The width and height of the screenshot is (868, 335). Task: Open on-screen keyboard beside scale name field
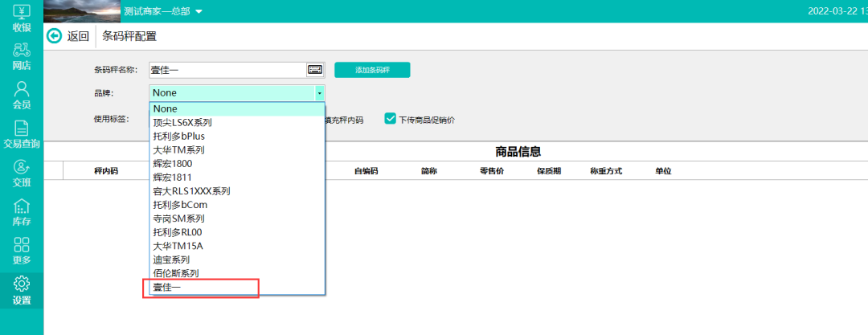tap(315, 70)
